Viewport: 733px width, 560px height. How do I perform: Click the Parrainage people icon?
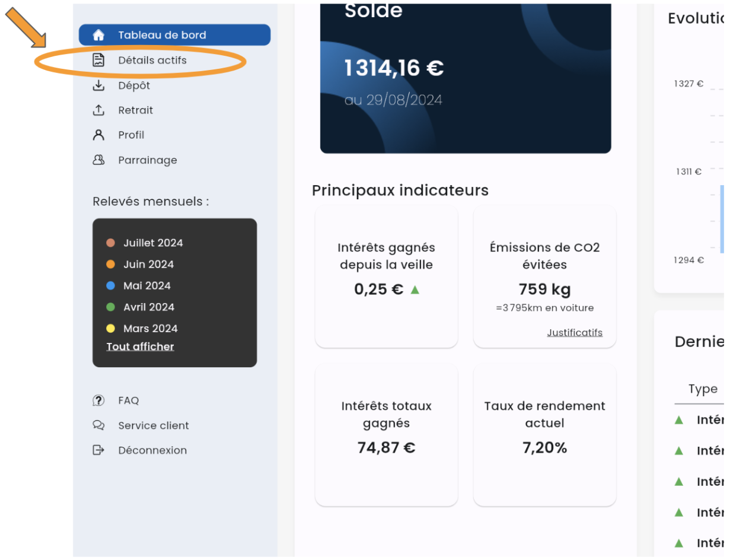pyautogui.click(x=98, y=160)
